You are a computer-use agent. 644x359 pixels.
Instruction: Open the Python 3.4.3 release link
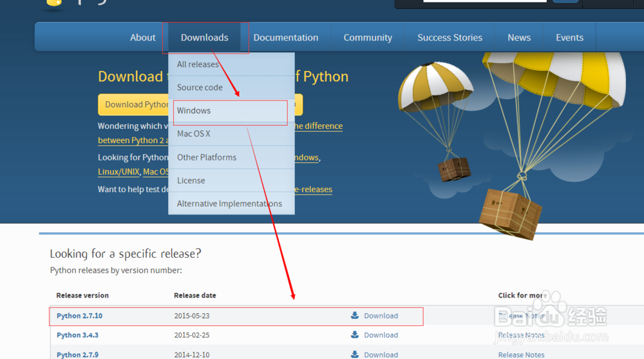point(77,335)
